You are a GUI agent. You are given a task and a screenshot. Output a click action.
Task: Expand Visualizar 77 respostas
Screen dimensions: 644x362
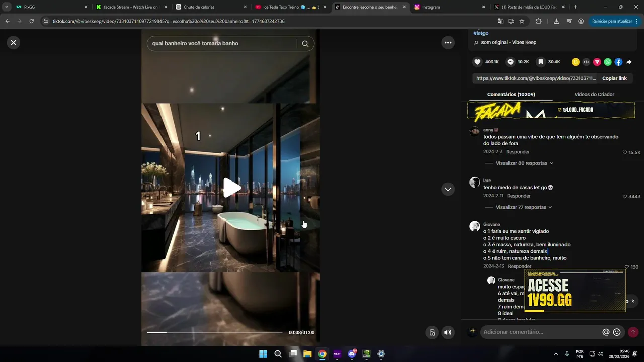click(x=524, y=207)
